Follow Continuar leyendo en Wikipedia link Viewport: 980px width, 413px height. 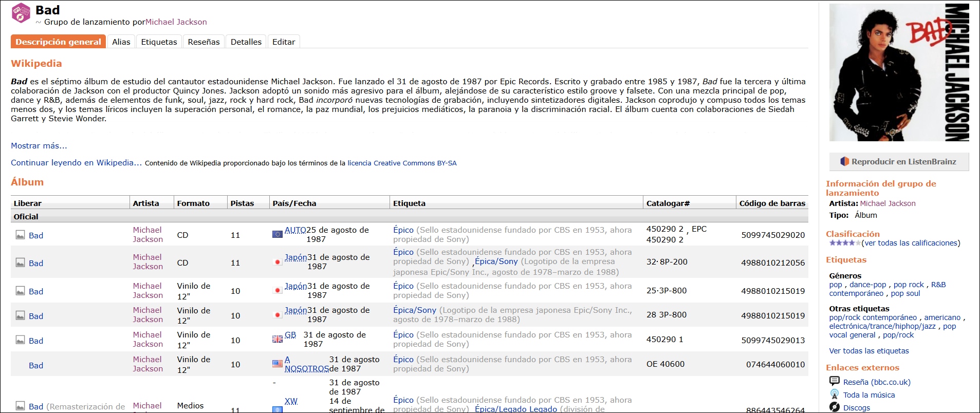click(x=76, y=163)
